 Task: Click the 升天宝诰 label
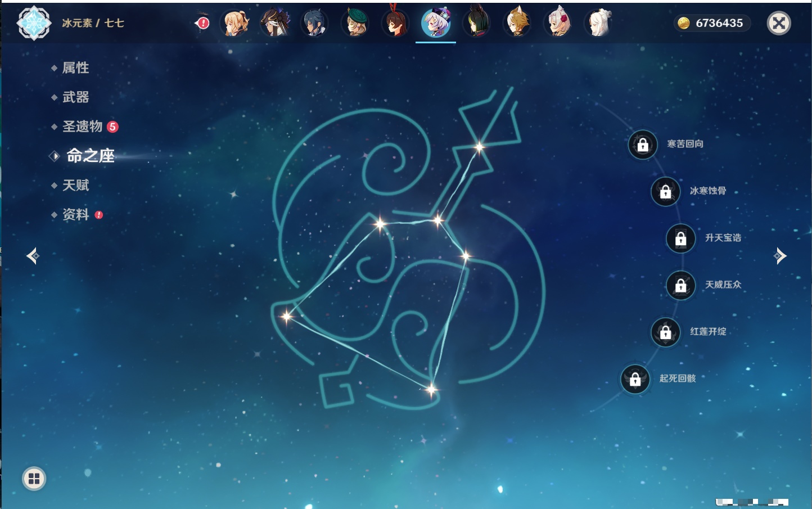pos(723,238)
